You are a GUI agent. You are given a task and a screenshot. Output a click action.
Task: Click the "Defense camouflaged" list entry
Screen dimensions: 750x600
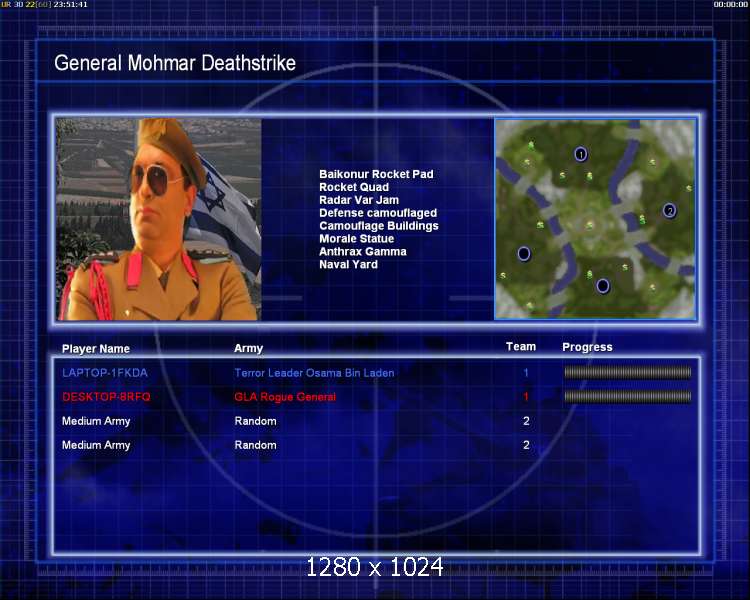tap(378, 213)
